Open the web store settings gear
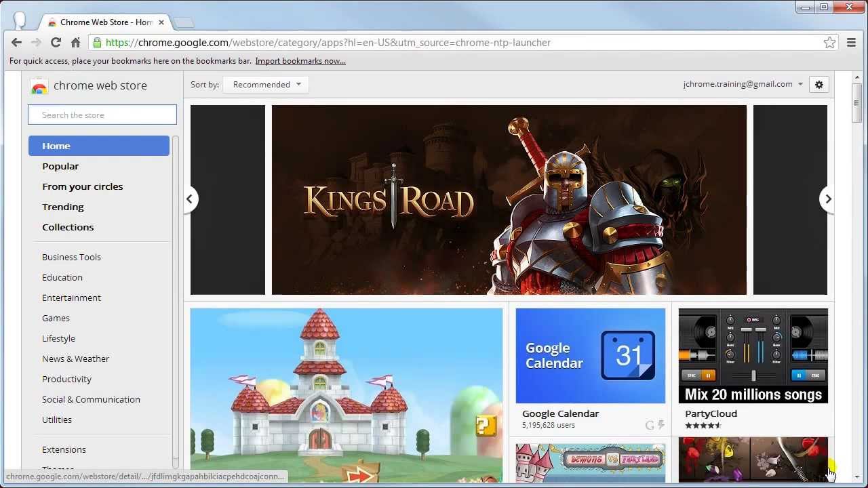 [x=818, y=85]
